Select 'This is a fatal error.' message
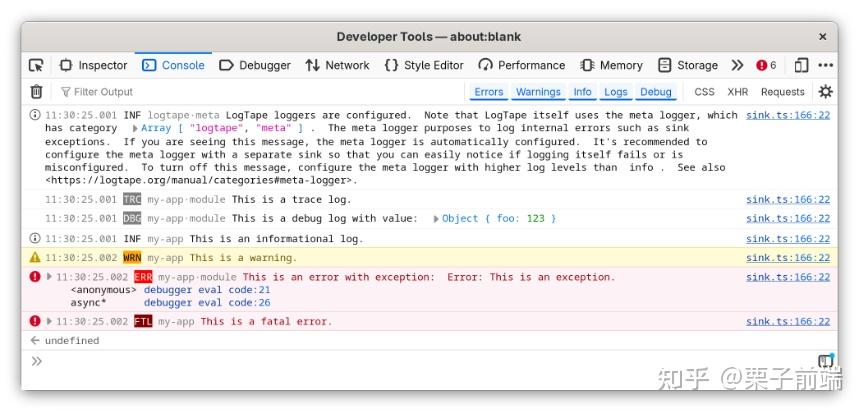The height and width of the screenshot is (413, 865). coord(266,321)
